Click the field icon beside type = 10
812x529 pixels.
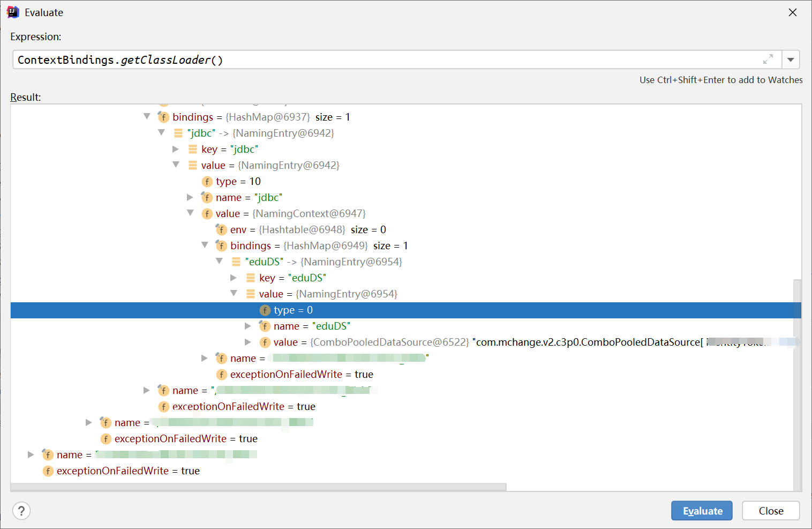(207, 182)
